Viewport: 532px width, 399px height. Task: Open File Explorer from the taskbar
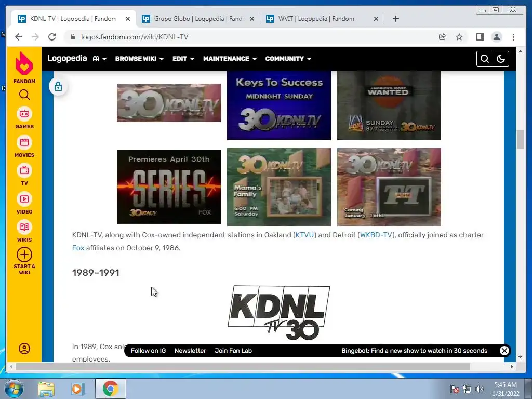pyautogui.click(x=46, y=389)
